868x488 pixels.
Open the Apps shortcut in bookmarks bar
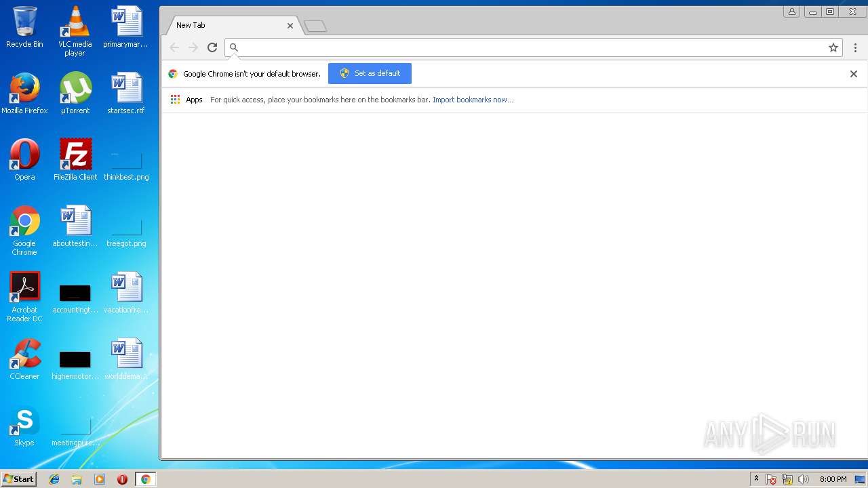(x=186, y=100)
